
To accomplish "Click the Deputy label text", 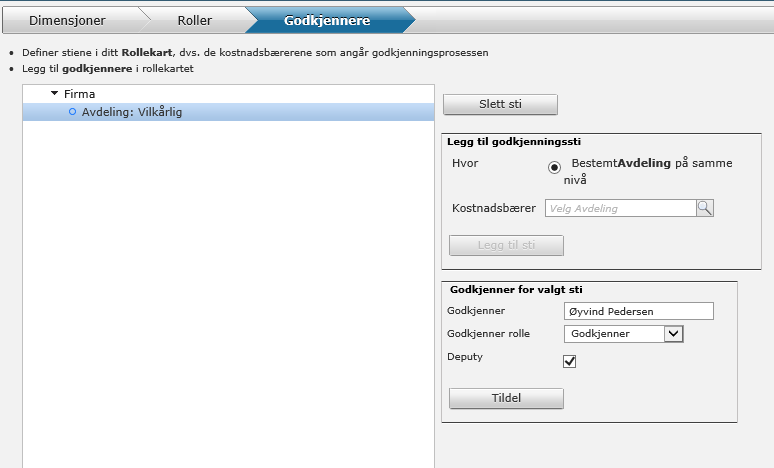I will click(x=464, y=356).
